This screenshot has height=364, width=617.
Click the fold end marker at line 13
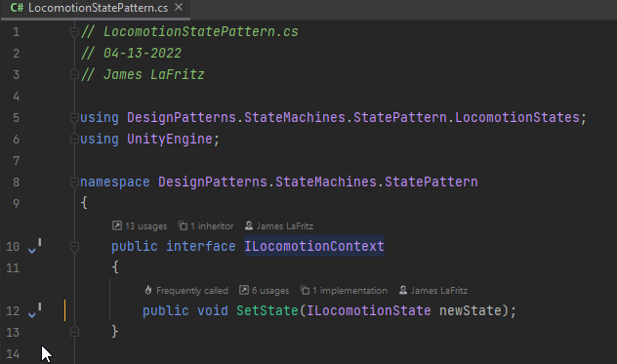tap(74, 332)
